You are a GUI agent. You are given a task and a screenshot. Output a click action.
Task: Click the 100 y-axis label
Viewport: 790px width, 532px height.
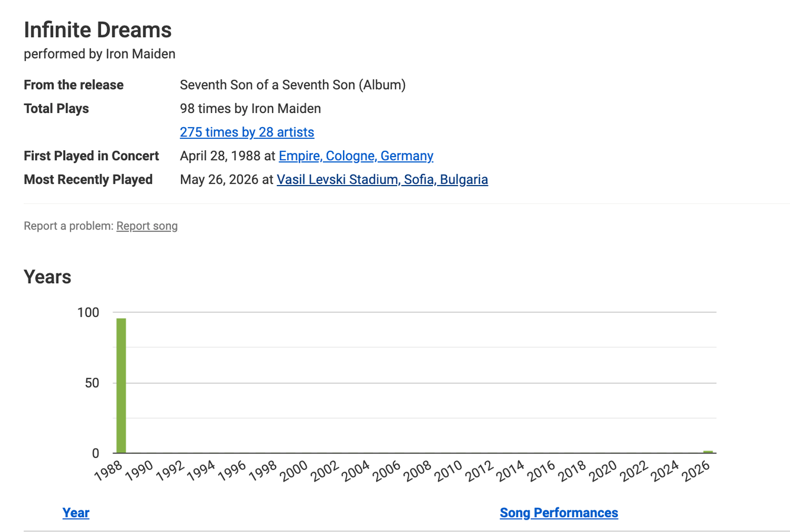(88, 312)
